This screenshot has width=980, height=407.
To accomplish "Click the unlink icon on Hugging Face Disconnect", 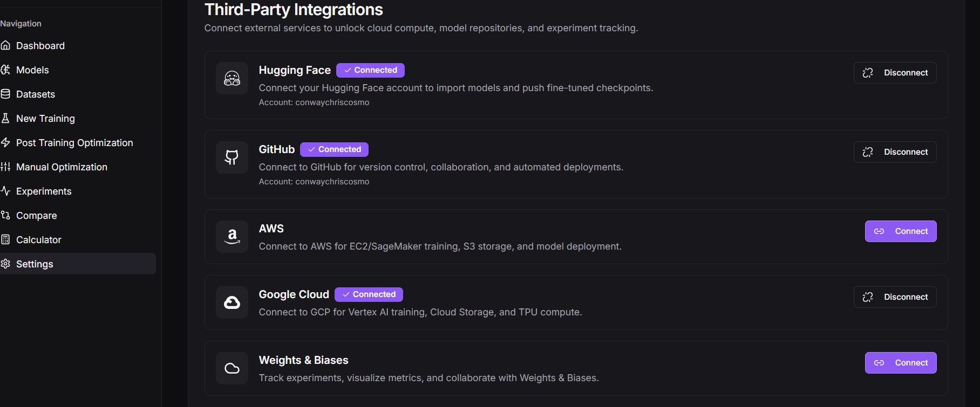I will point(868,73).
